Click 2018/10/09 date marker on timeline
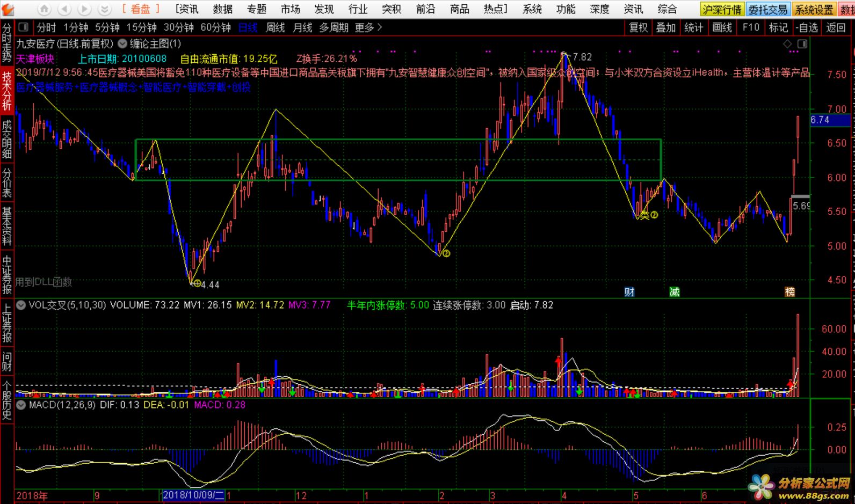 (x=193, y=495)
